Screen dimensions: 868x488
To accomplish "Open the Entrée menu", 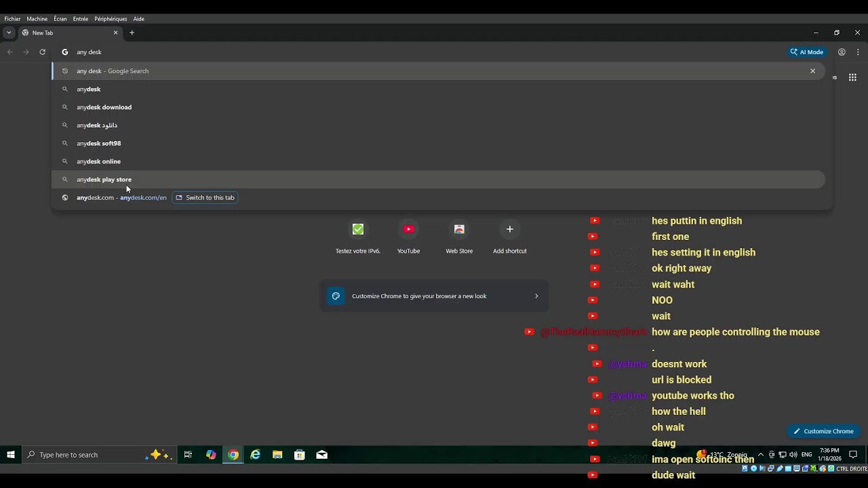I will coord(81,19).
